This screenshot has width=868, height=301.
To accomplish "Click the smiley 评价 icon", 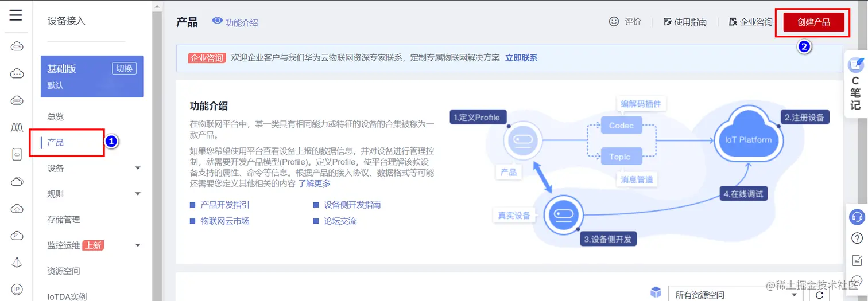I will (x=614, y=21).
